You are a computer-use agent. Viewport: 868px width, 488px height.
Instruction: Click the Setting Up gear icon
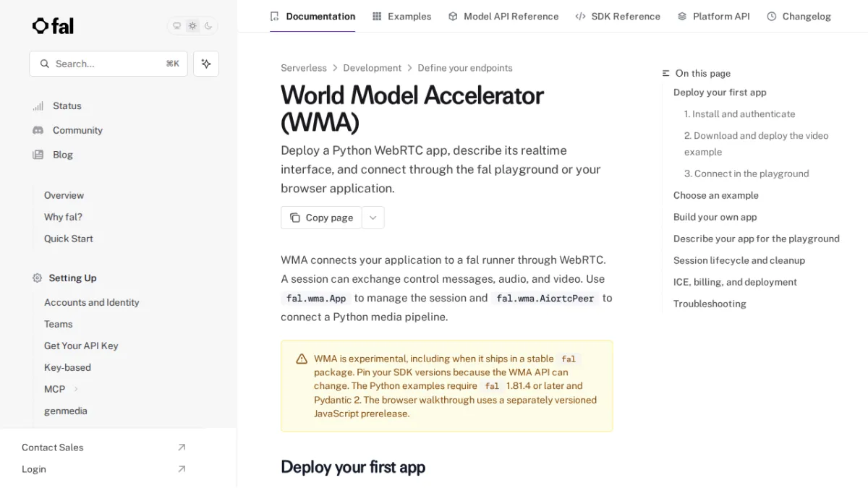coord(38,278)
